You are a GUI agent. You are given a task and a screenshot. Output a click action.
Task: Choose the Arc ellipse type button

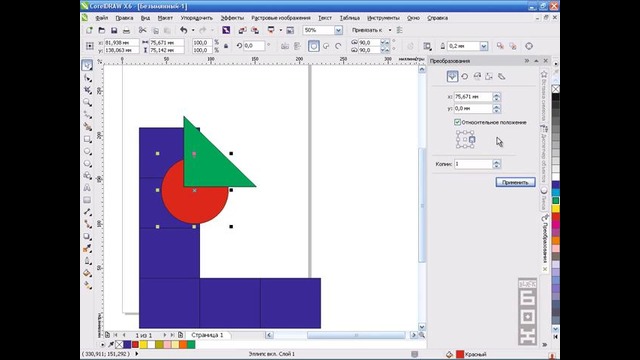coord(338,46)
